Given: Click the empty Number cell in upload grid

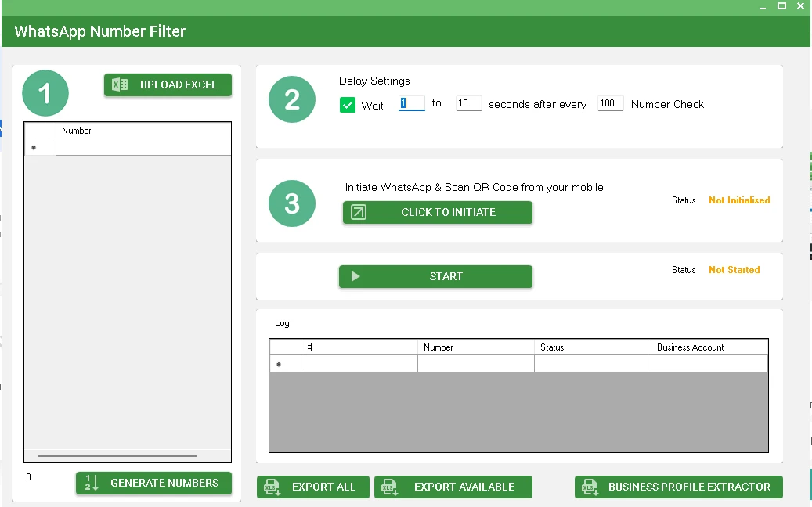Looking at the screenshot, I should click(x=143, y=147).
